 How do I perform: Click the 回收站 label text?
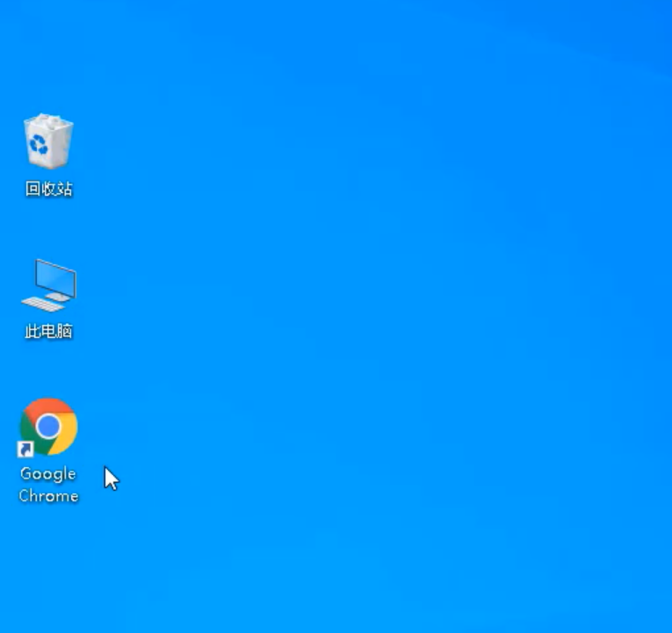tap(48, 189)
